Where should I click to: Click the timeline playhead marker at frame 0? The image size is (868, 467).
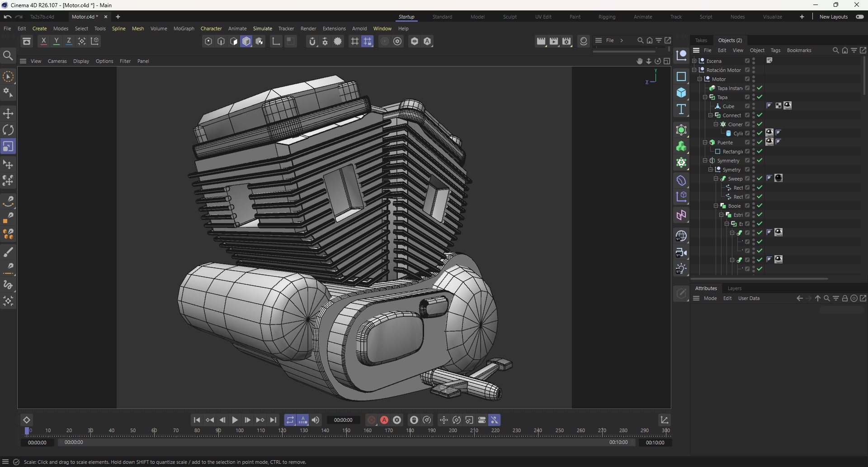pos(27,431)
